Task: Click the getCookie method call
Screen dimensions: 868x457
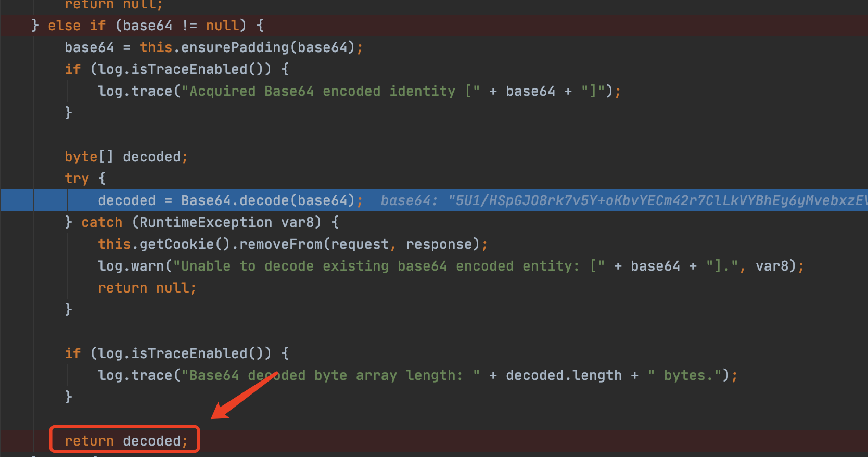Action: tap(178, 244)
